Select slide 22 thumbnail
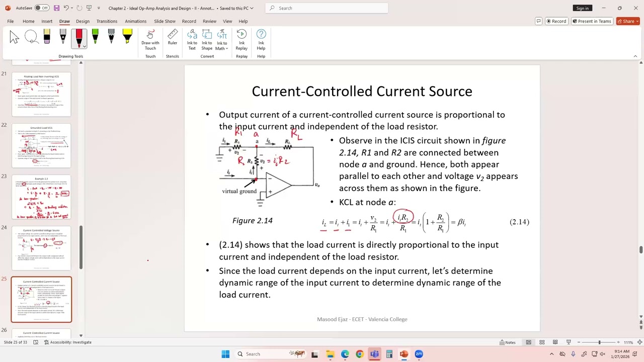Screen dimensions: 644x362 (41, 146)
